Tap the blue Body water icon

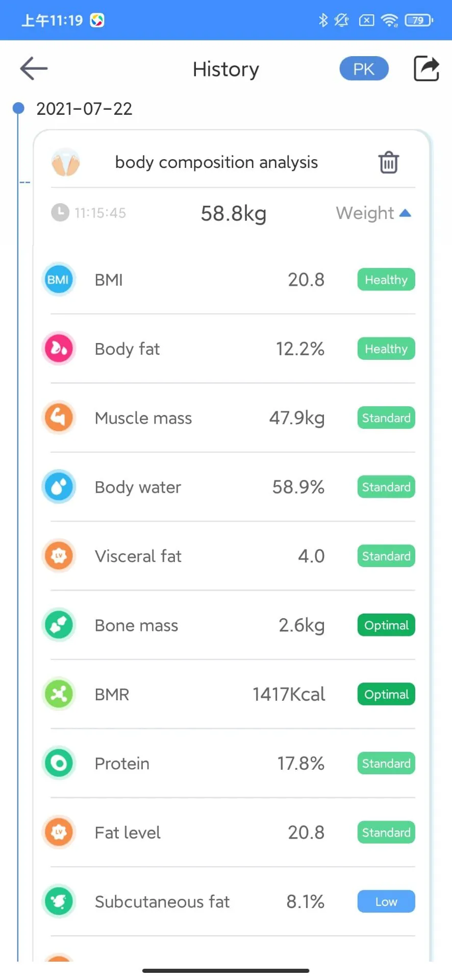coord(59,487)
